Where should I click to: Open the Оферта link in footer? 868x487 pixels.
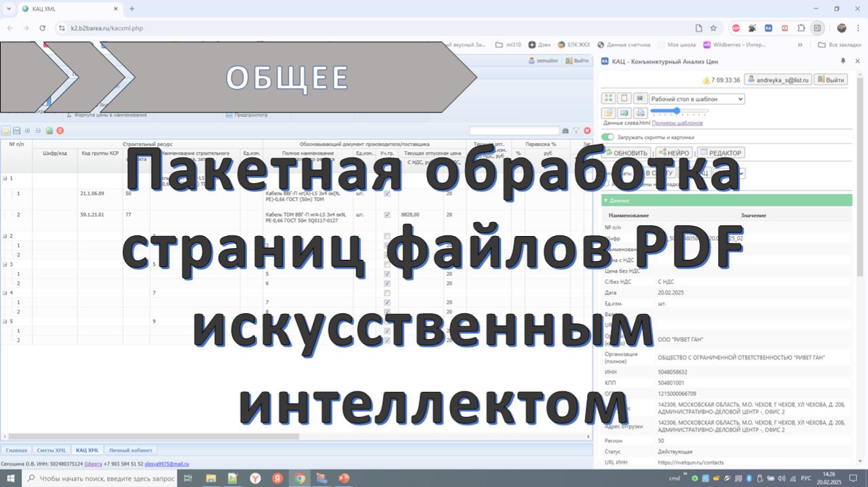(x=93, y=464)
